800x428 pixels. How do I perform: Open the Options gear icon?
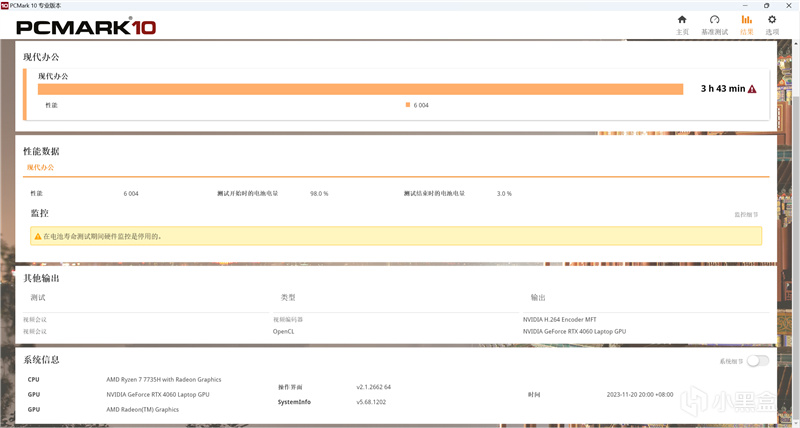772,19
